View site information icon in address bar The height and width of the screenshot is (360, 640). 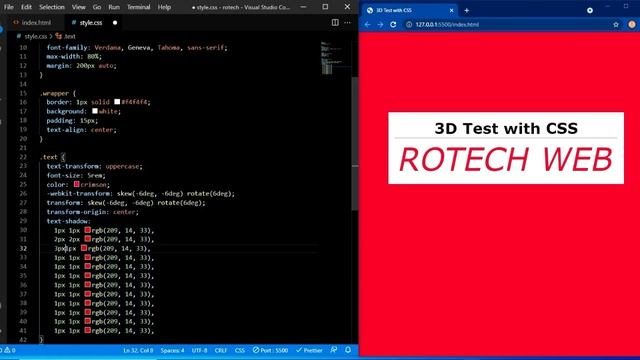pos(409,24)
